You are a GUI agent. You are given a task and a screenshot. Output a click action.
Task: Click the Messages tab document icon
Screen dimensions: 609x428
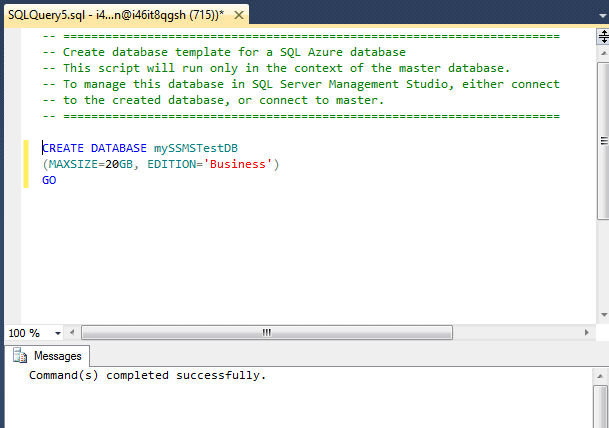[x=20, y=355]
